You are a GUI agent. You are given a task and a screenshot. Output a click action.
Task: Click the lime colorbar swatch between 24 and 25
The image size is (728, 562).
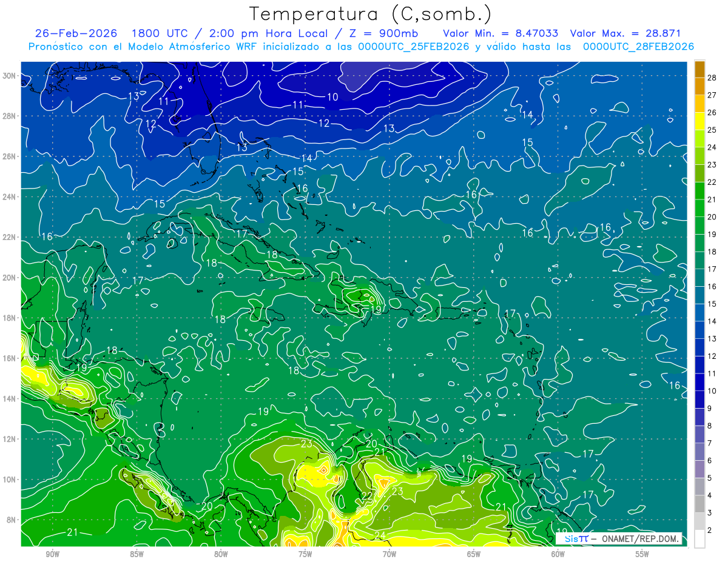click(699, 138)
